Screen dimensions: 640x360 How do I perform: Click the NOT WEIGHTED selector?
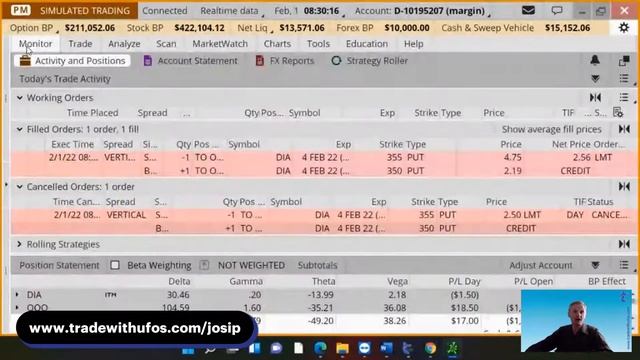[251, 265]
